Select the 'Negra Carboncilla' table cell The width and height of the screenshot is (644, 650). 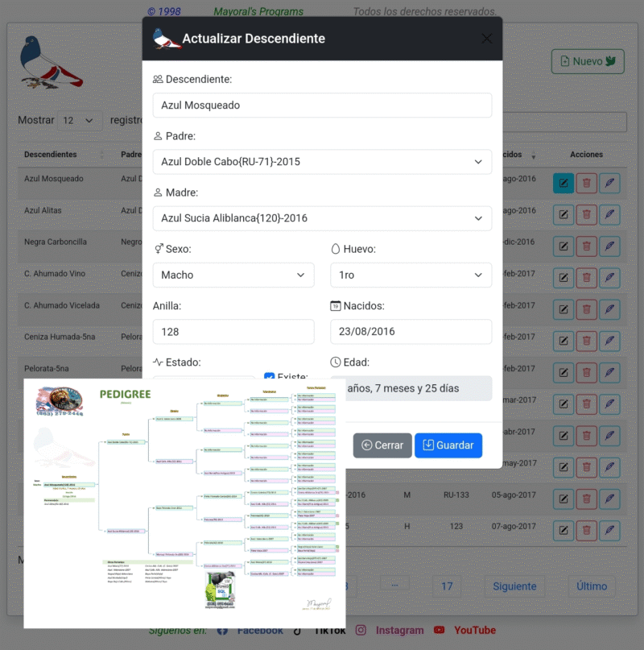pyautogui.click(x=55, y=242)
